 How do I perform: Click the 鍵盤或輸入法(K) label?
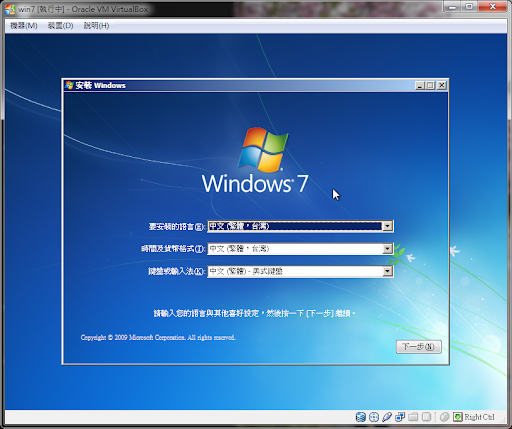click(x=177, y=271)
